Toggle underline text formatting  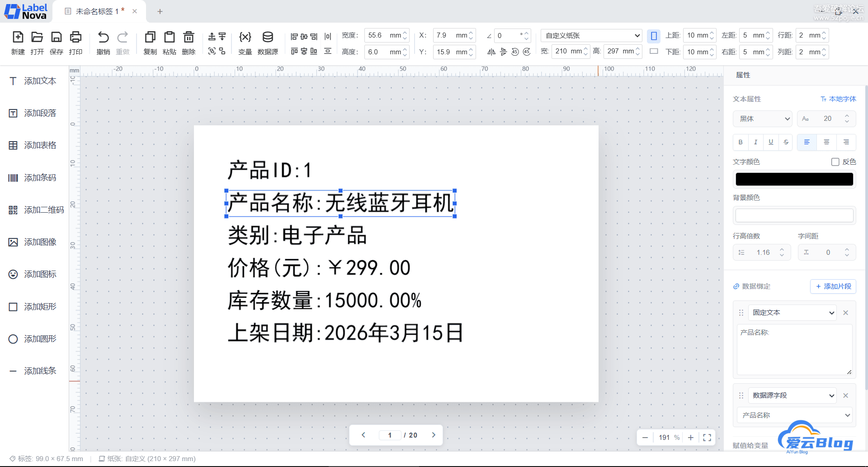771,142
